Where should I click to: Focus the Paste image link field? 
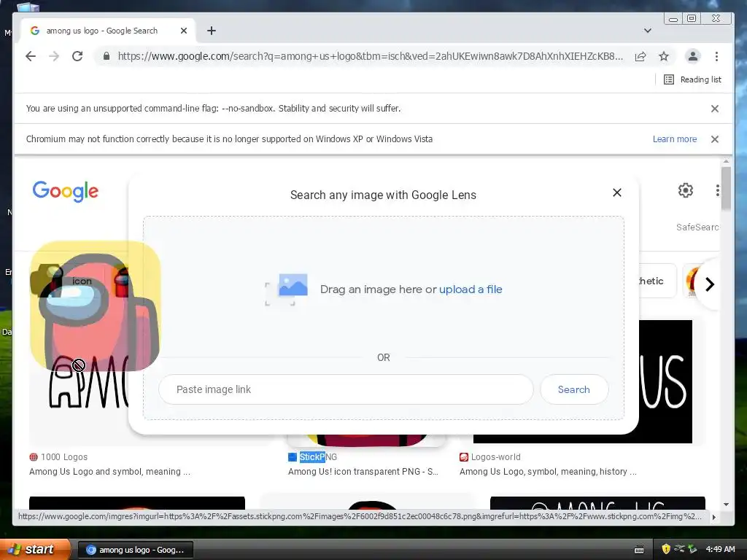pyautogui.click(x=346, y=389)
